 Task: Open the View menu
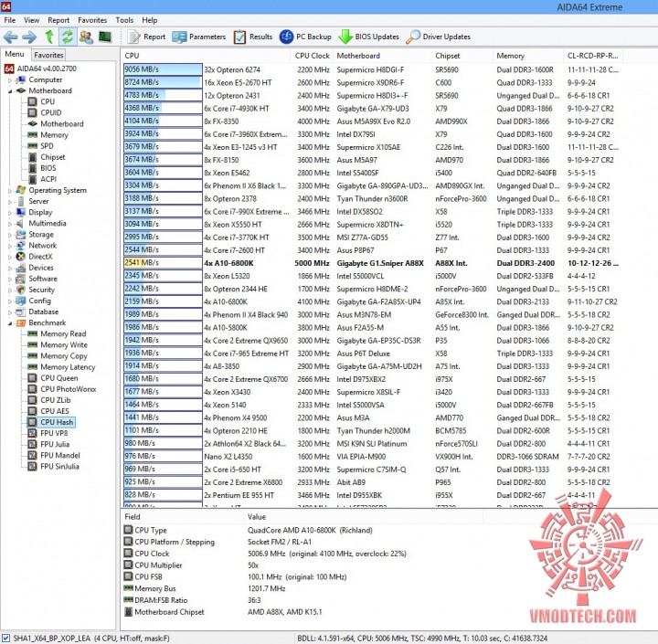tap(31, 20)
